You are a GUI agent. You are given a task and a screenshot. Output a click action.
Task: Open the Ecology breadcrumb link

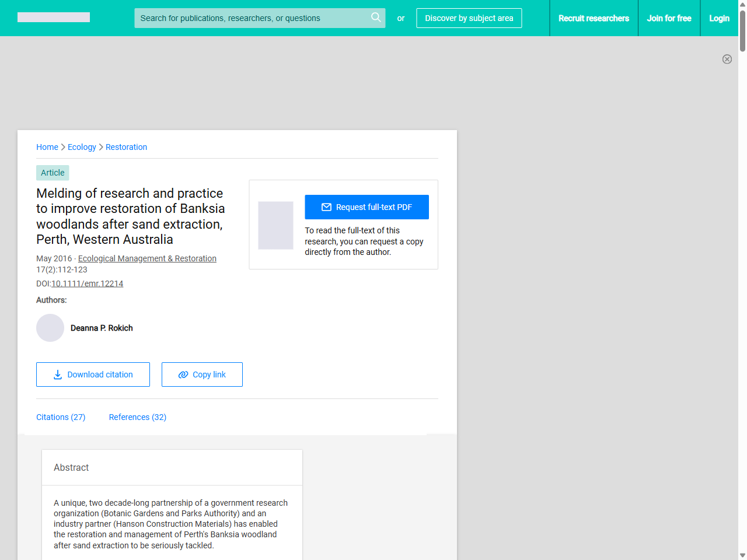(82, 147)
